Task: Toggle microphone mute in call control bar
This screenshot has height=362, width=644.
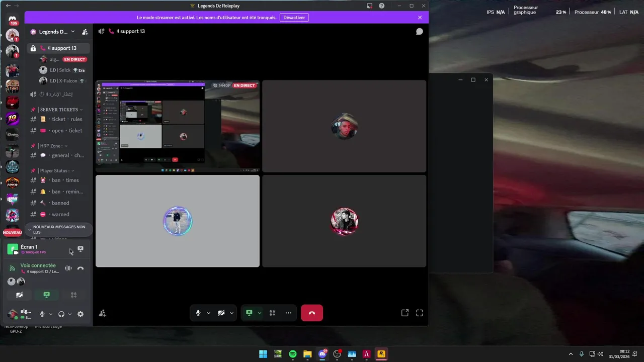Action: (x=198, y=313)
